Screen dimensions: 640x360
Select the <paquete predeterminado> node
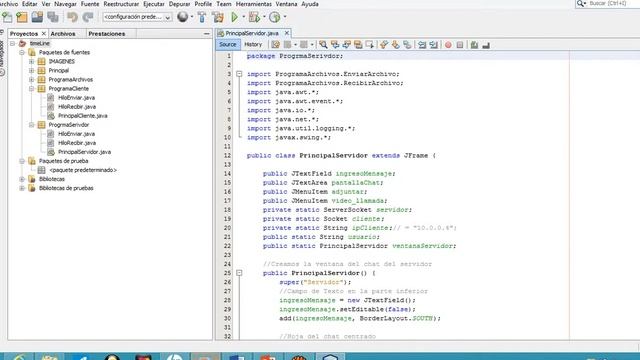83,170
